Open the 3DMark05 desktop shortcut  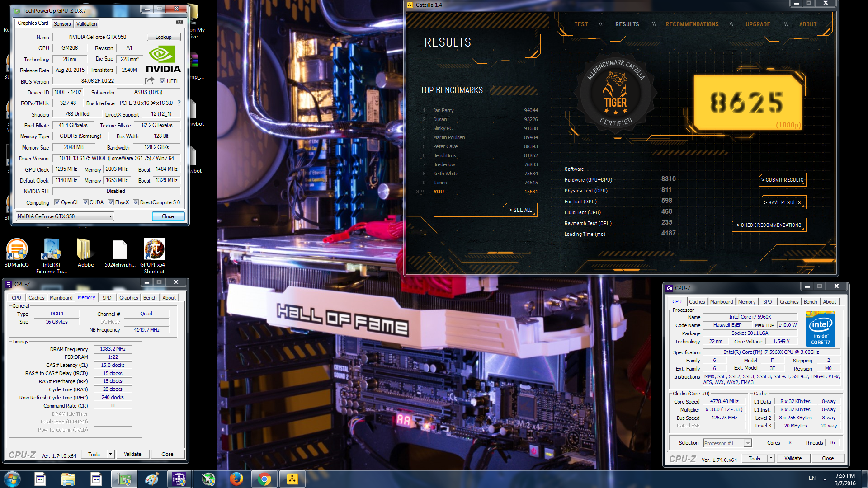[x=17, y=253]
